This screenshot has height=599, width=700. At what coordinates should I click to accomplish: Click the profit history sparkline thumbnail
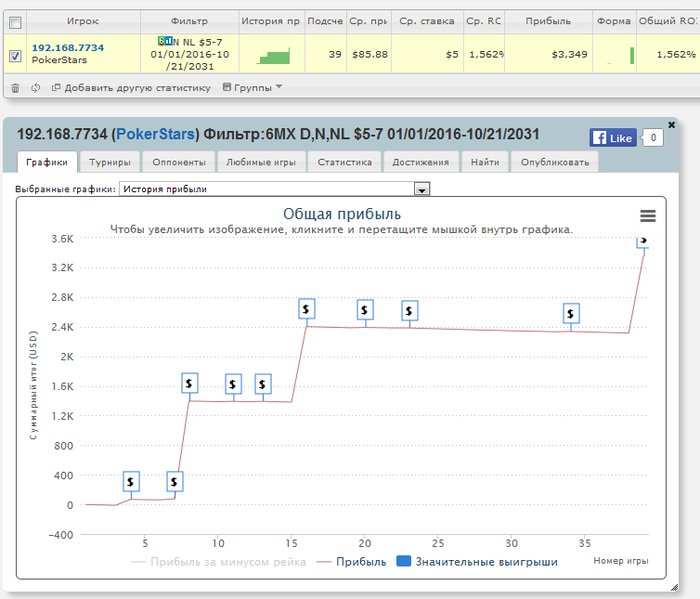coord(273,56)
